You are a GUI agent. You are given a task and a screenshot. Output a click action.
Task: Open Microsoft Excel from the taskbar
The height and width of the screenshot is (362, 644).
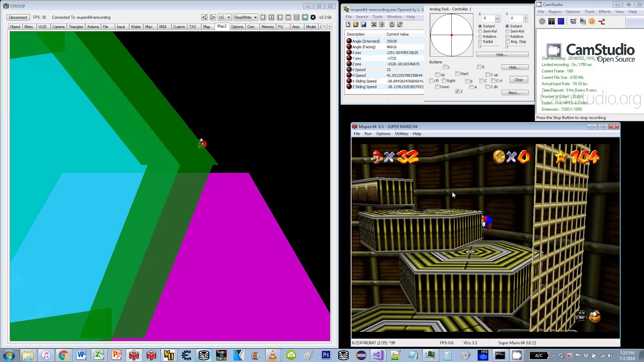point(99,355)
